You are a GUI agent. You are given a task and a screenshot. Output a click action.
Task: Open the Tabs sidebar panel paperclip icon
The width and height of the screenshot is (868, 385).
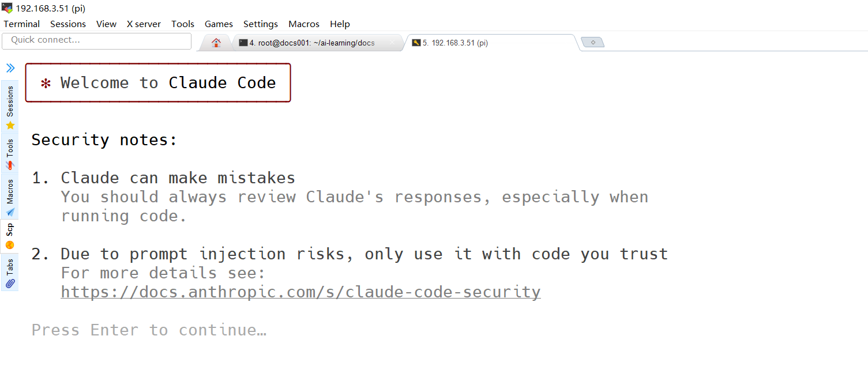click(10, 283)
